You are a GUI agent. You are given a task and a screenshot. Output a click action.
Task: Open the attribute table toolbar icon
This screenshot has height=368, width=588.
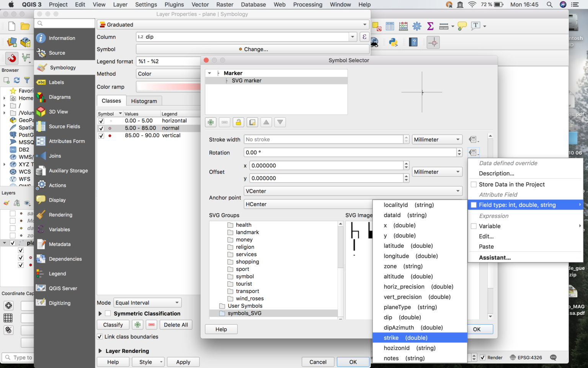[x=390, y=26]
